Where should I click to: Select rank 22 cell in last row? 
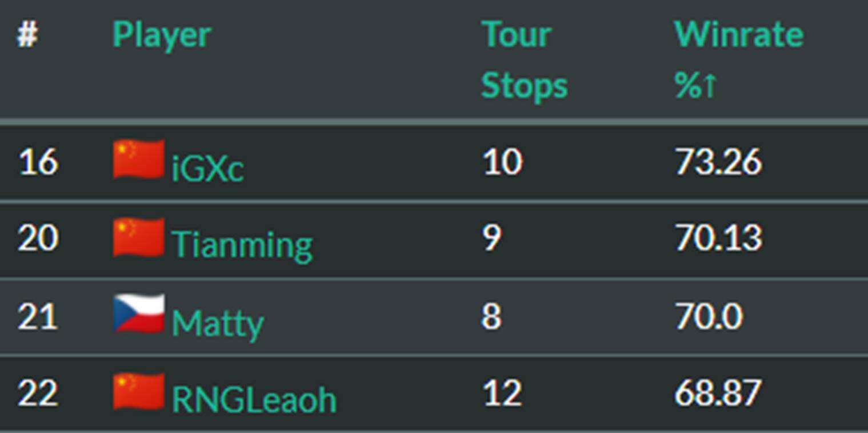point(38,394)
